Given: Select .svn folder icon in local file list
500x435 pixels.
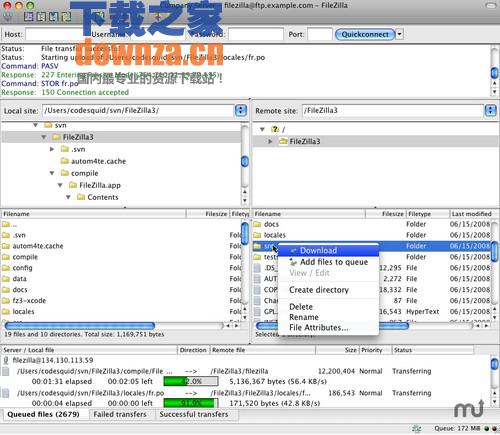Looking at the screenshot, I should [x=6, y=235].
